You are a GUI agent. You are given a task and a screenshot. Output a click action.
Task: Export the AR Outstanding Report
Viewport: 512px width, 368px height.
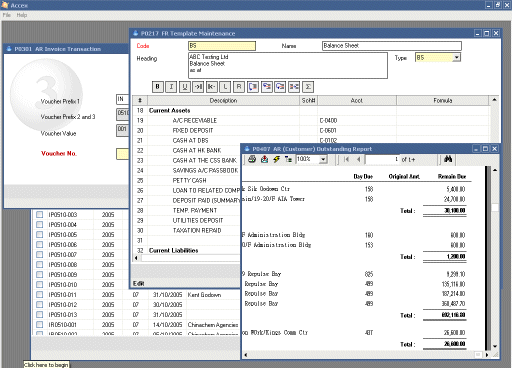(264, 159)
